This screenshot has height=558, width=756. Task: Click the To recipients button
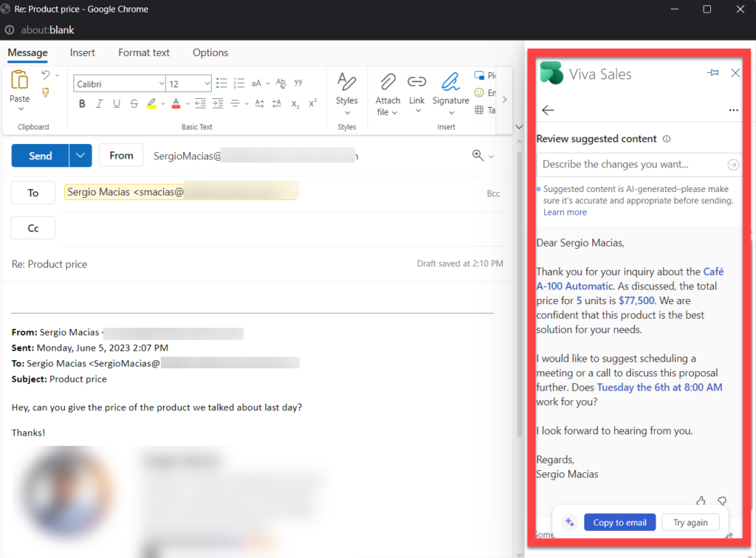pos(33,193)
